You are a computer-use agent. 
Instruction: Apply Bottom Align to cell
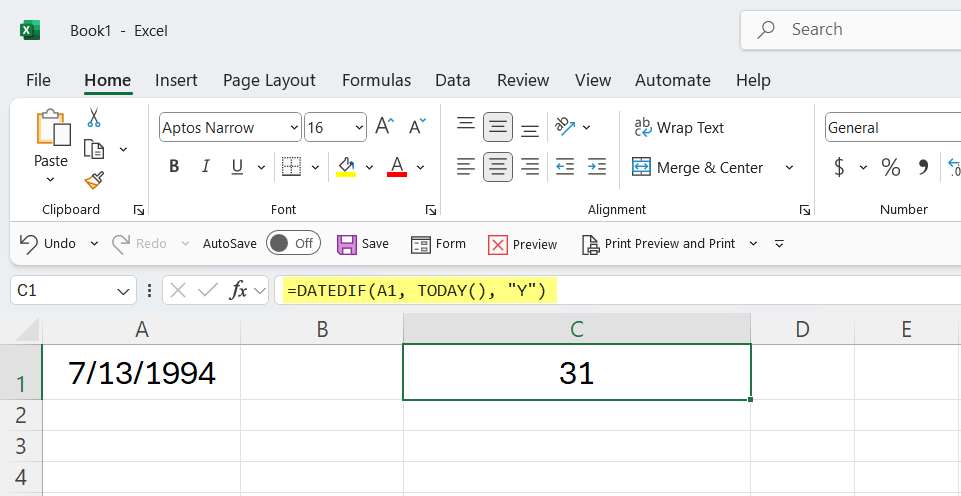(x=530, y=131)
